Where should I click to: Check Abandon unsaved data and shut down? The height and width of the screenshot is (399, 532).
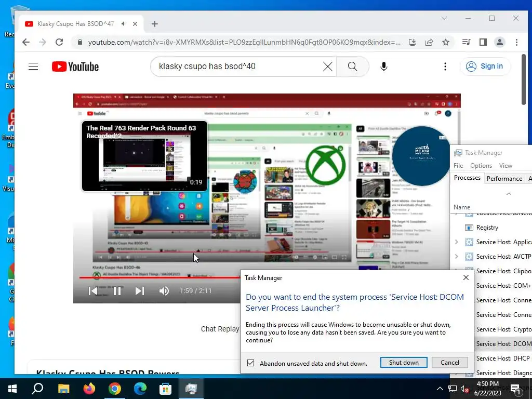pyautogui.click(x=250, y=363)
